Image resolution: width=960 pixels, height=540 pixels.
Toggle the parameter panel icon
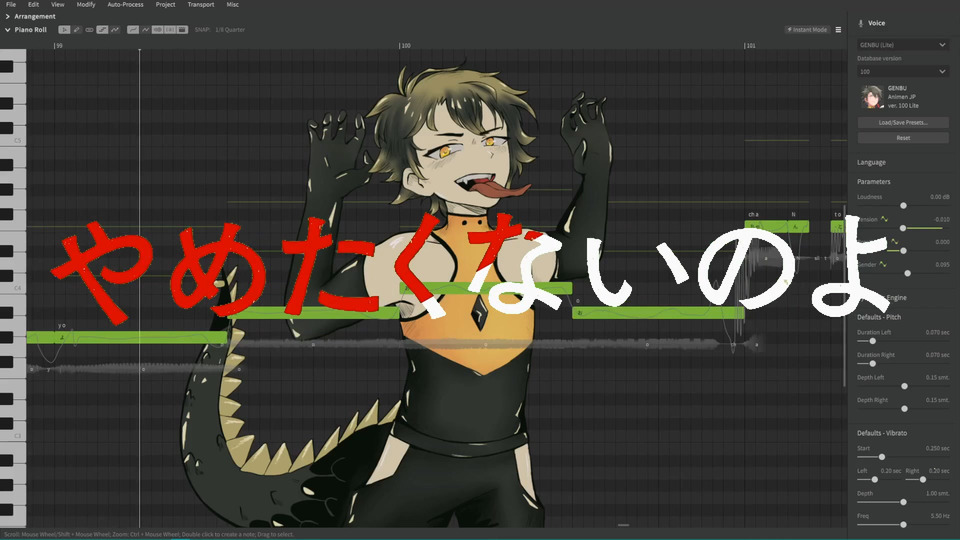point(182,29)
